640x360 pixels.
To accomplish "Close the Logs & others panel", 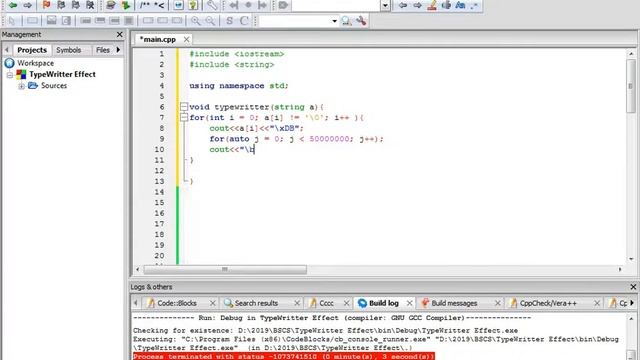I will tap(633, 287).
